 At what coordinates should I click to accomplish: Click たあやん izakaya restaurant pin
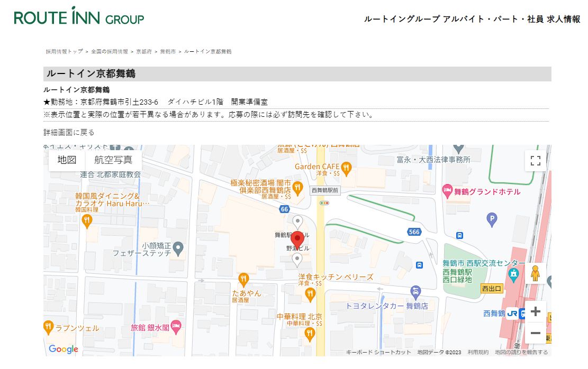pos(244,280)
